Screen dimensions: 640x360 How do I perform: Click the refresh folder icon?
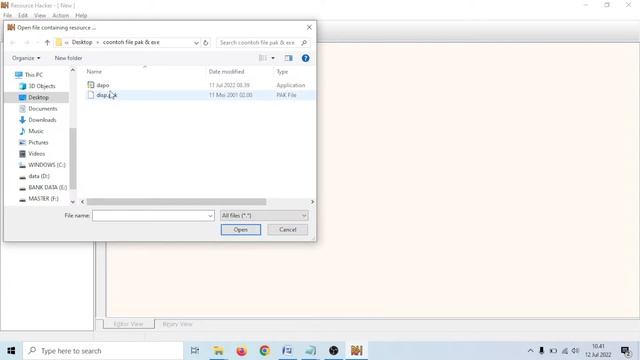click(206, 42)
